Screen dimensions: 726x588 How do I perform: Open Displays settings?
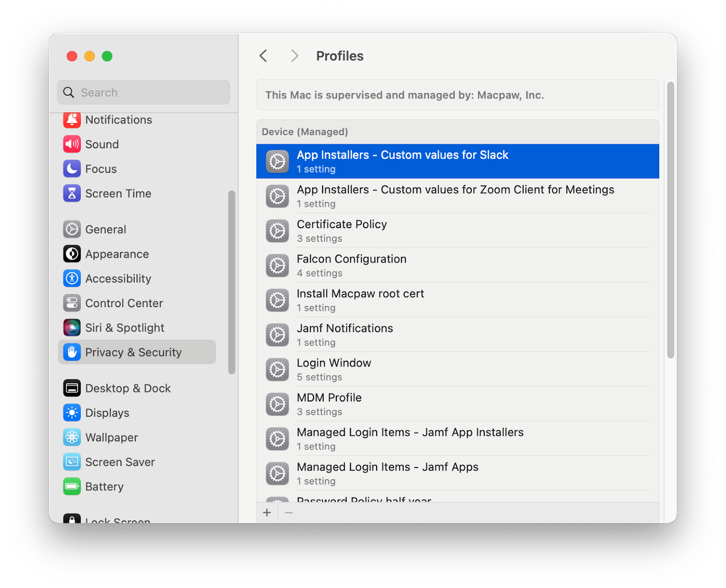108,413
